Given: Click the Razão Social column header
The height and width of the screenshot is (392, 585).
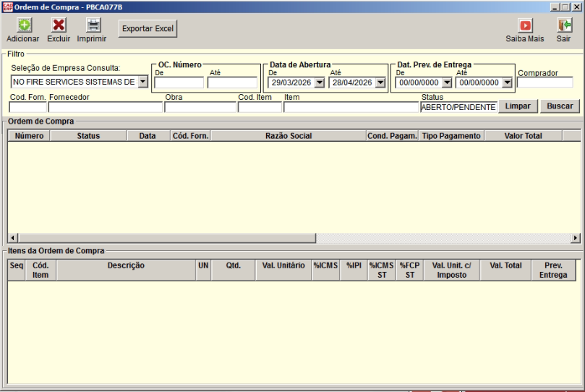Looking at the screenshot, I should coord(289,136).
